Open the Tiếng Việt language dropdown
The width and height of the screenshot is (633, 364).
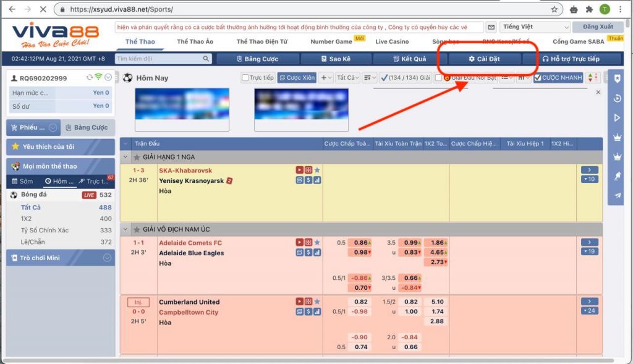(x=535, y=27)
